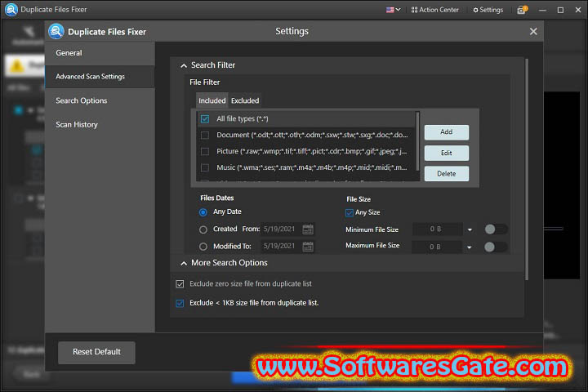Click the settings panel vertical scrollbar
The image size is (588, 392).
click(x=527, y=169)
